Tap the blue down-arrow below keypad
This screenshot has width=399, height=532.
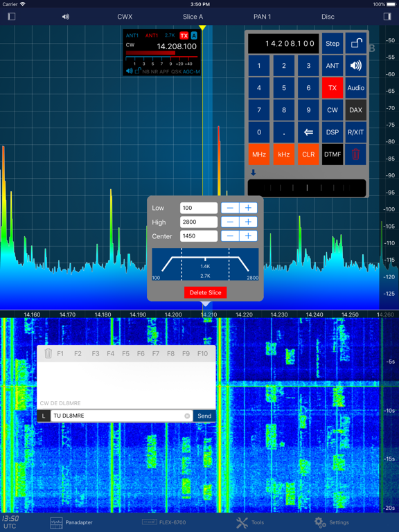click(x=253, y=172)
